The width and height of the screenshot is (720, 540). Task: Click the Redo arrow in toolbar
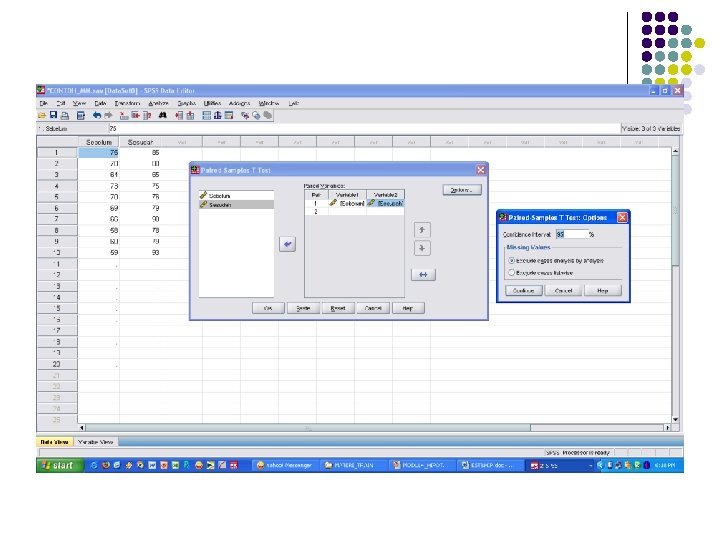click(x=108, y=115)
